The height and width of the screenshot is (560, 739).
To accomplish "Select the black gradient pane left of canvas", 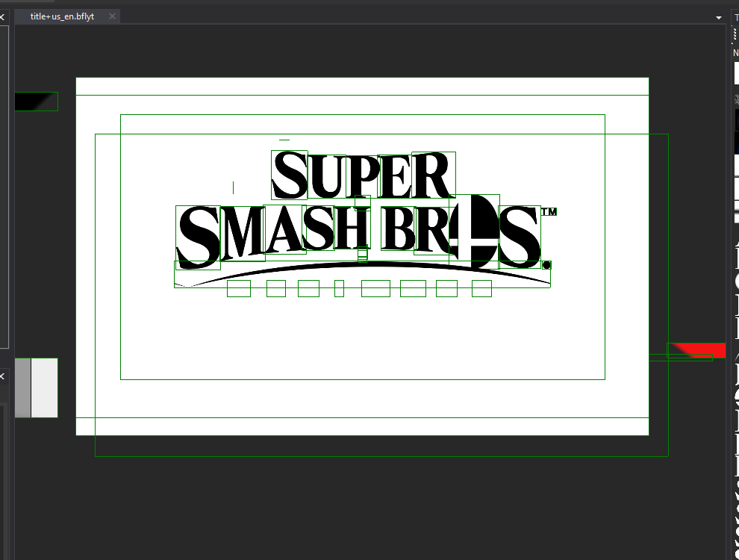I will 37,102.
